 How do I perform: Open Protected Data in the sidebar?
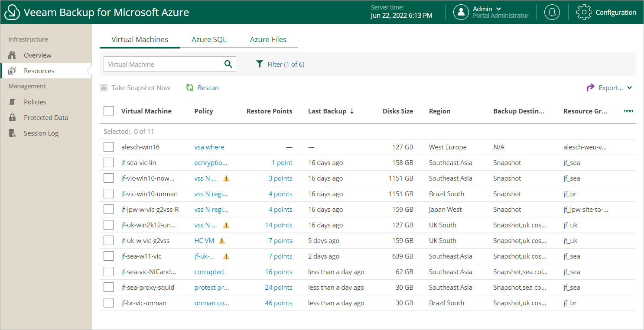pos(46,117)
